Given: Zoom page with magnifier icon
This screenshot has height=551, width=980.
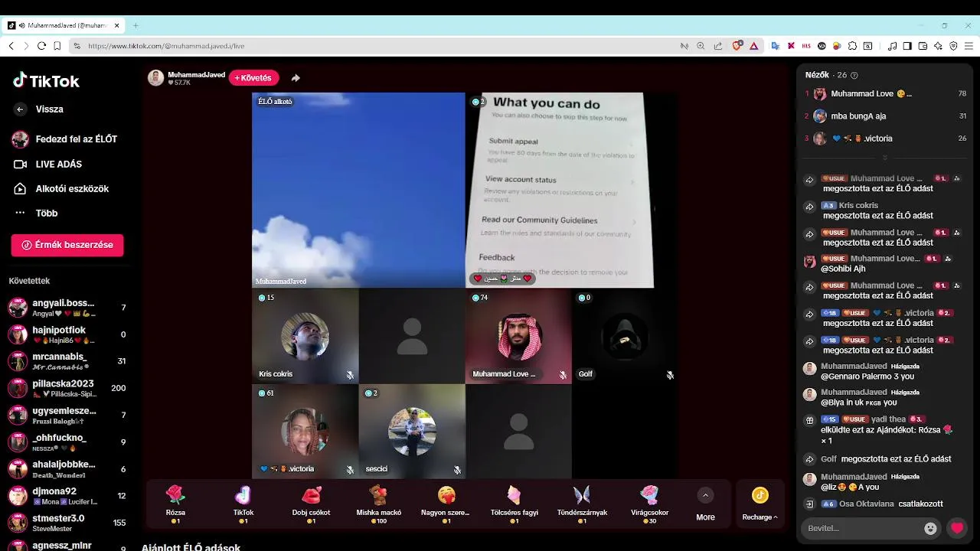Looking at the screenshot, I should point(701,46).
